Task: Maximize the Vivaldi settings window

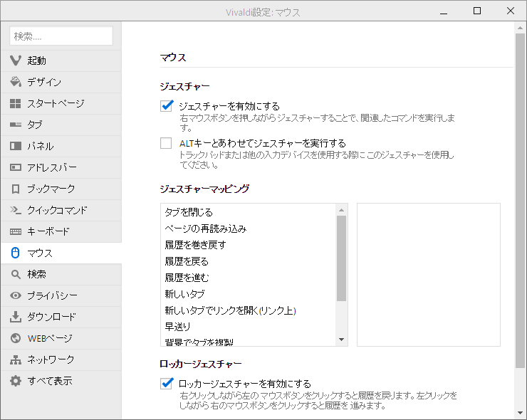Action: 477,11
